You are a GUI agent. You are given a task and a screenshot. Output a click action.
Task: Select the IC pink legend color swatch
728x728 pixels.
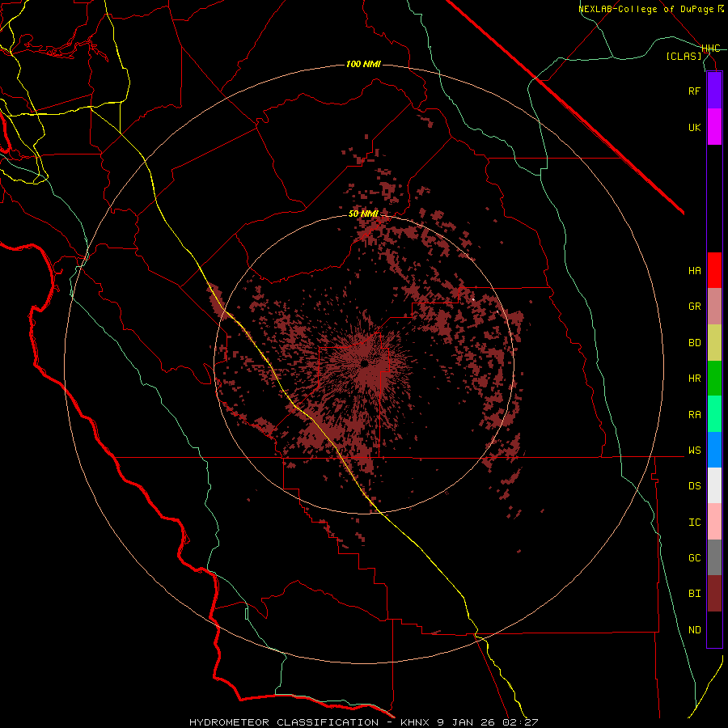[x=714, y=522]
